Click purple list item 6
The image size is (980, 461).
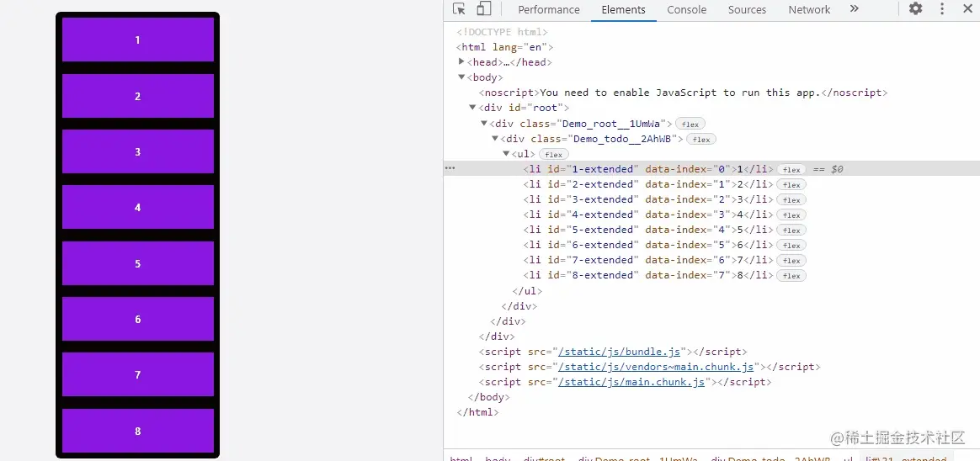pyautogui.click(x=137, y=319)
